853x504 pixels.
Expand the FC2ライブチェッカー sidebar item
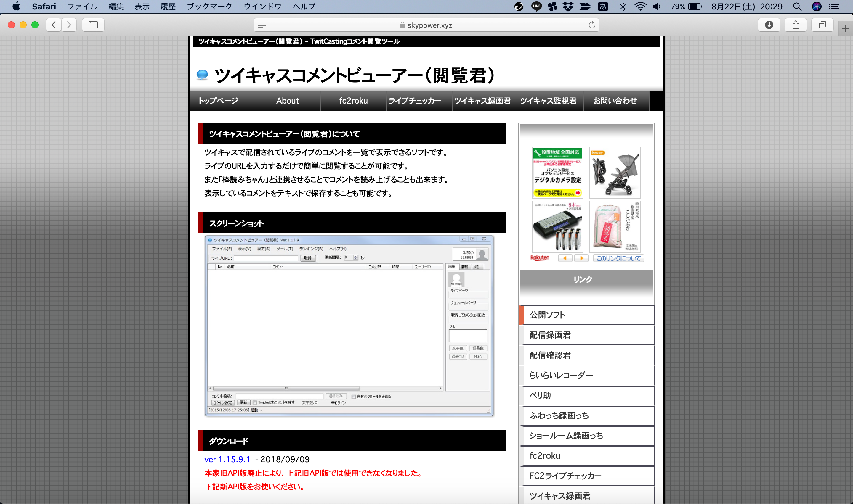(587, 475)
